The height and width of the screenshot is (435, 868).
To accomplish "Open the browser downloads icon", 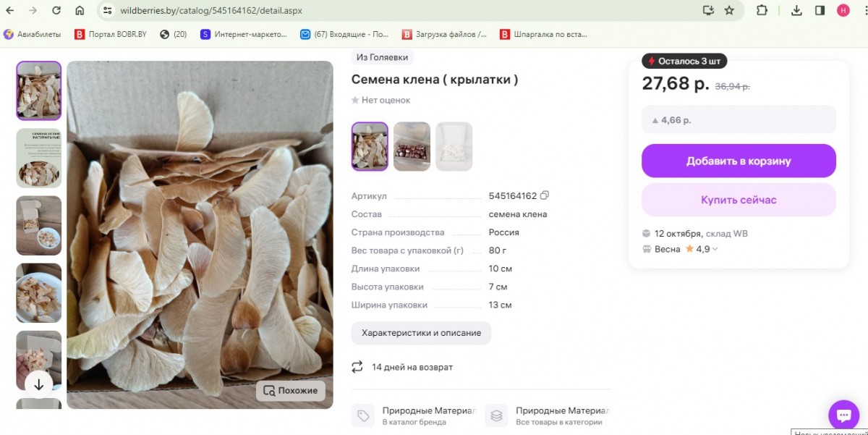I will (796, 11).
